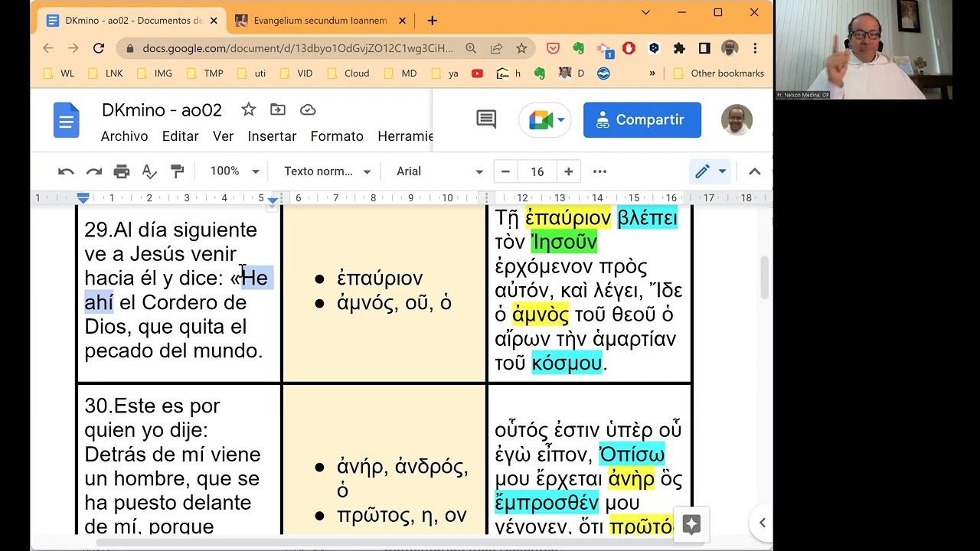
Task: Star the DKmino - ao02 document
Action: (x=248, y=109)
